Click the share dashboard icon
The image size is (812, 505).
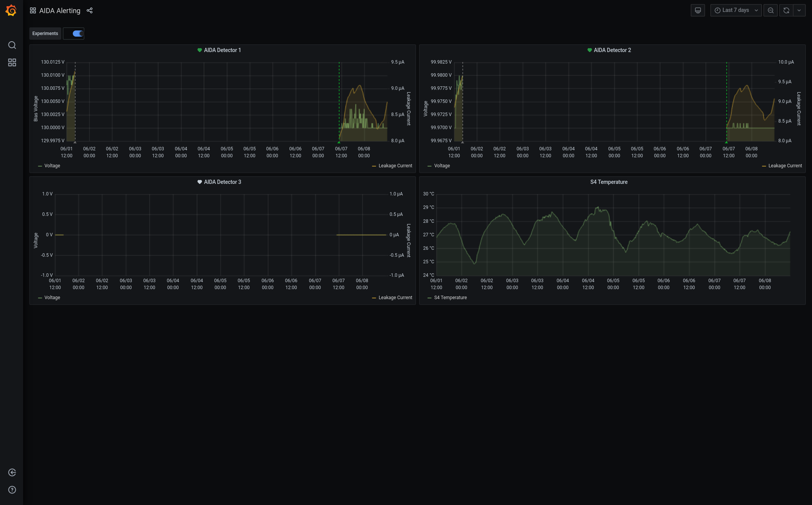pos(89,10)
